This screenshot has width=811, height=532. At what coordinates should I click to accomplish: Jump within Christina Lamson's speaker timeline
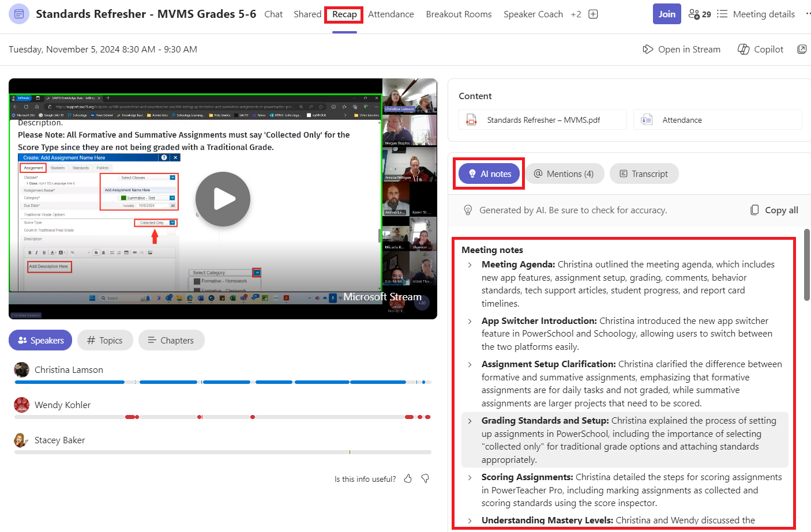pos(223,382)
